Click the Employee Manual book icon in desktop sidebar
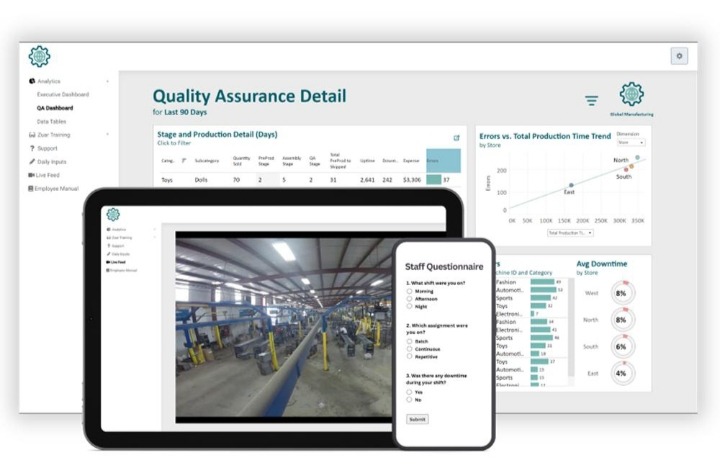 [31, 188]
